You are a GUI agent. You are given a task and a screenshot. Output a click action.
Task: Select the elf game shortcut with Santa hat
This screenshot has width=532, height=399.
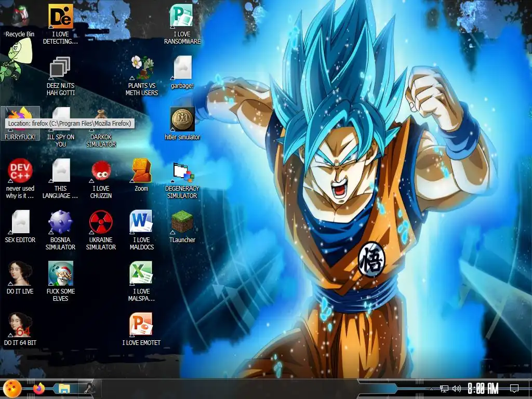(x=60, y=273)
